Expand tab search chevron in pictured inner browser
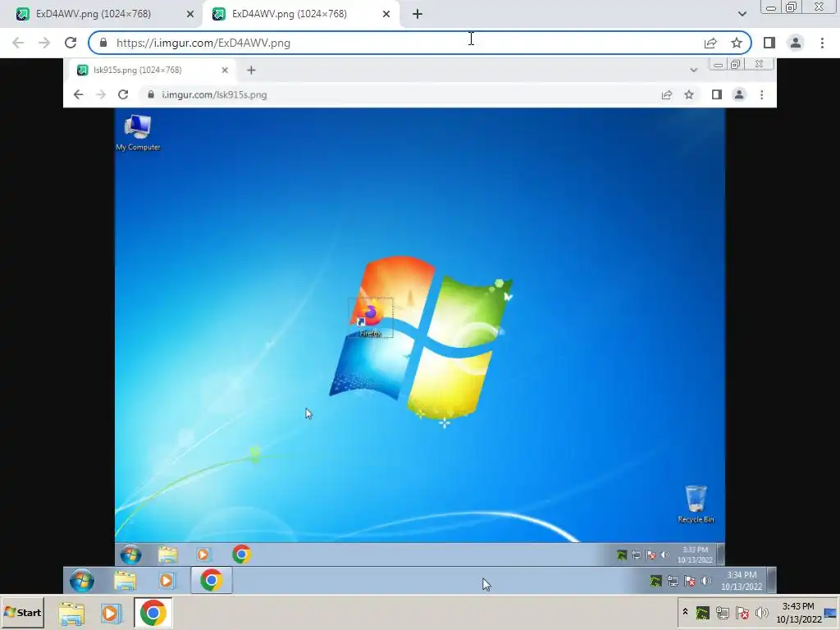 pyautogui.click(x=694, y=71)
